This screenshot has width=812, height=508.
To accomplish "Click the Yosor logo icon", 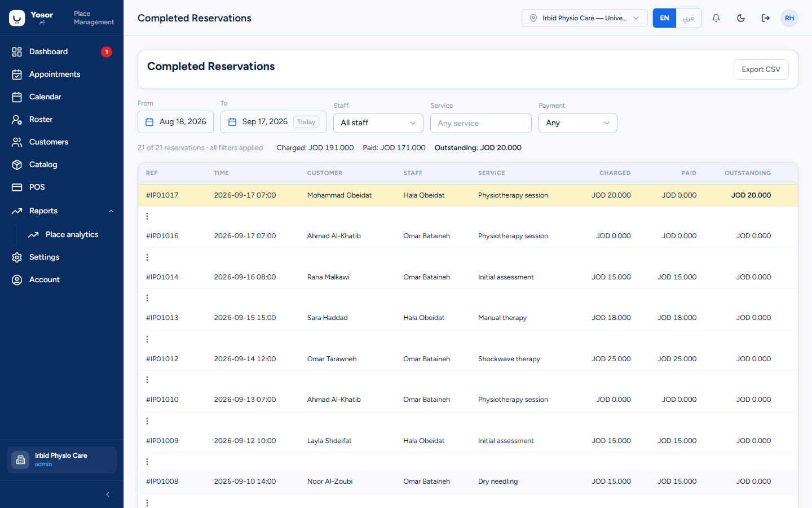I will [x=17, y=18].
